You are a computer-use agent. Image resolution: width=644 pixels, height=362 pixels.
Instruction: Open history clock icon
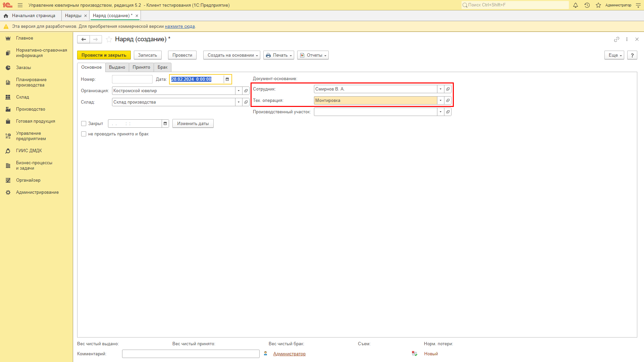click(587, 5)
